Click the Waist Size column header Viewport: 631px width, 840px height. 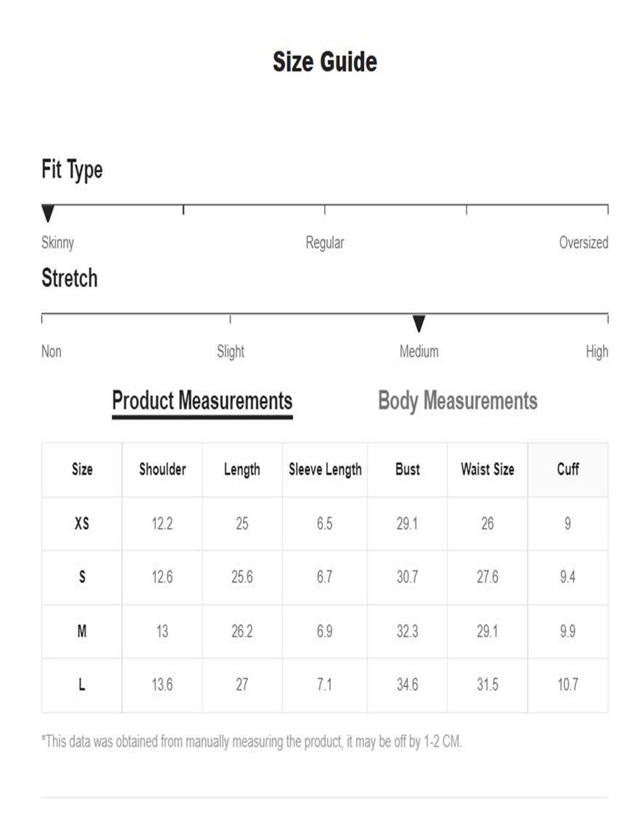(x=487, y=469)
